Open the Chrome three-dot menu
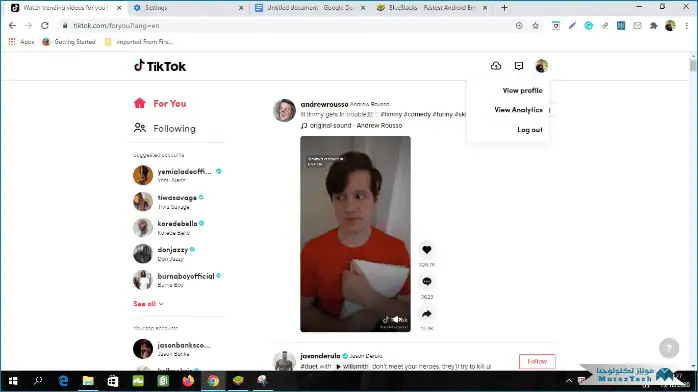 point(687,26)
